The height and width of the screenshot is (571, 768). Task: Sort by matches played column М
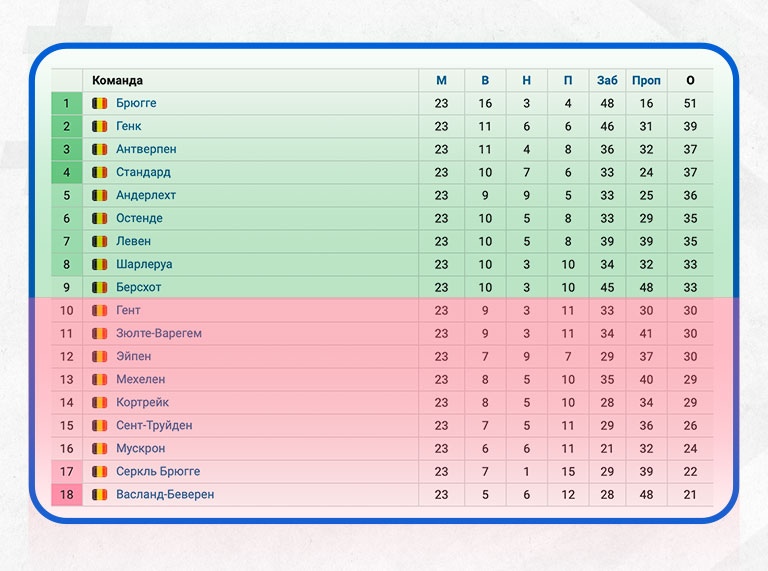coord(441,80)
